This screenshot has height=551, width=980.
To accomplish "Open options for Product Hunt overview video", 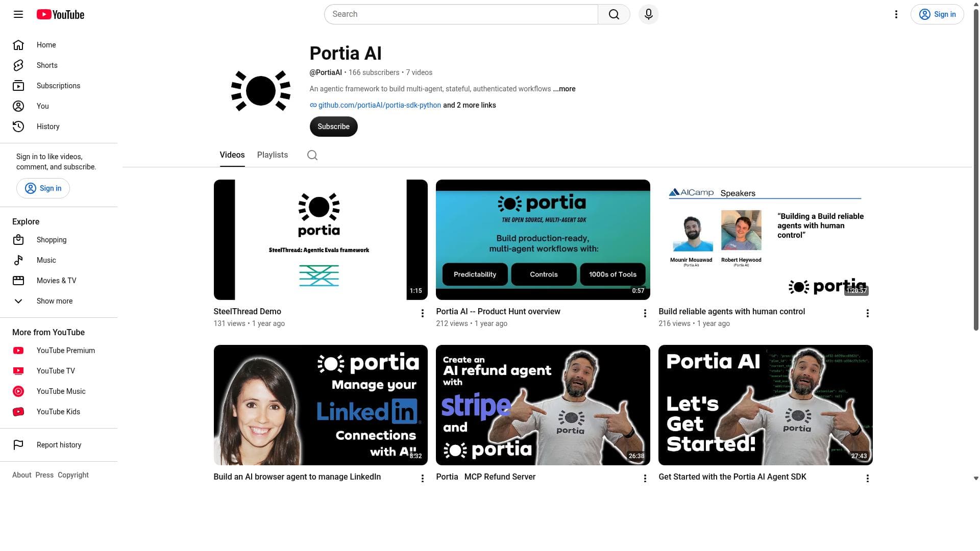I will [x=645, y=313].
